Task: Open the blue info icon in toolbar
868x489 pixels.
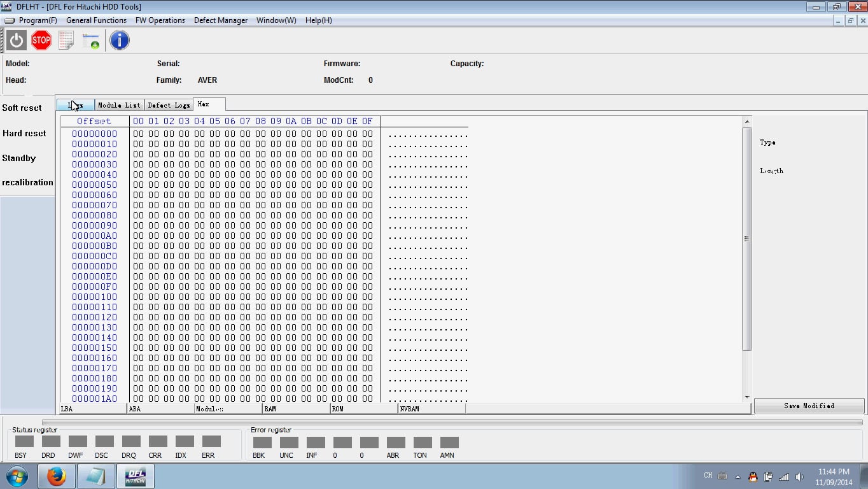Action: 120,41
